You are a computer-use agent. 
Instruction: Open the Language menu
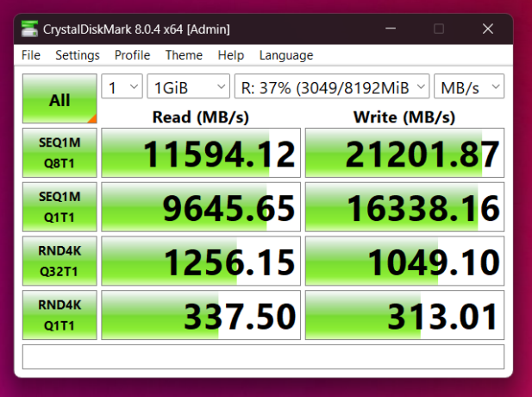click(x=286, y=55)
